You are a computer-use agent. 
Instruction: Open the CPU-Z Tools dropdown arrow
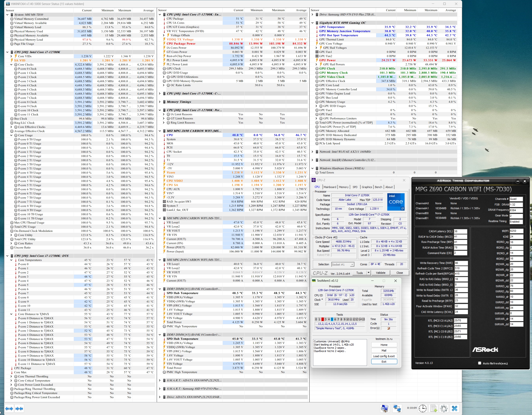(x=368, y=273)
